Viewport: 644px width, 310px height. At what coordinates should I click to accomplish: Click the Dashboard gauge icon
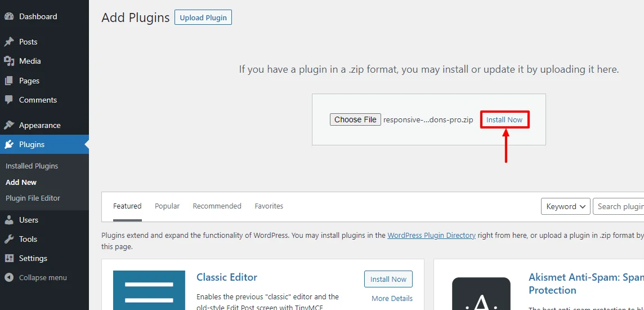9,17
